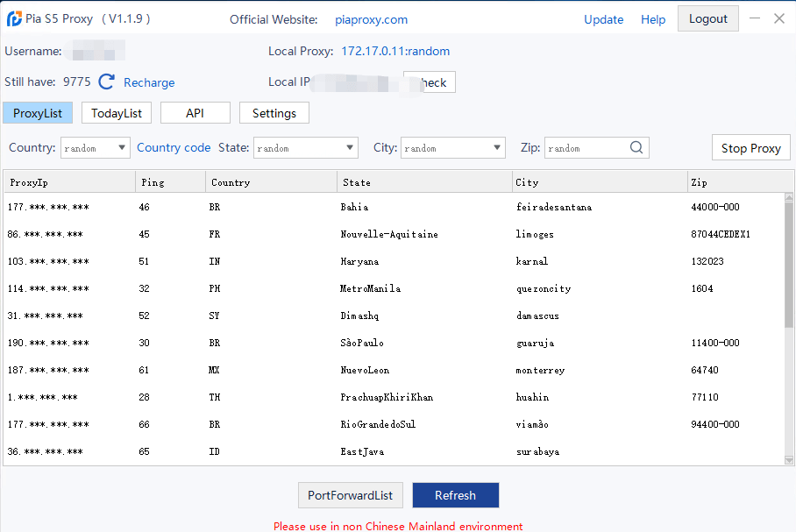Open the PortForwardList
This screenshot has width=796, height=532.
[350, 495]
